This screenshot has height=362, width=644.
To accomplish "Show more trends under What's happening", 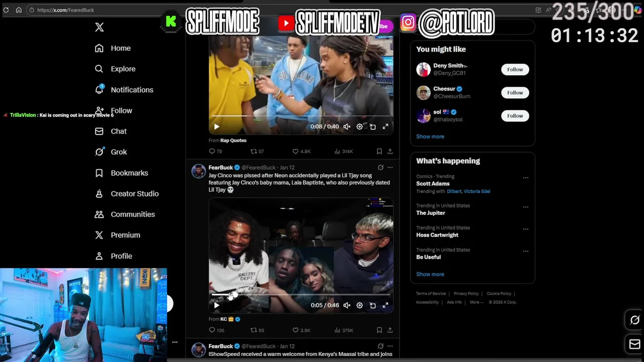I will 430,274.
